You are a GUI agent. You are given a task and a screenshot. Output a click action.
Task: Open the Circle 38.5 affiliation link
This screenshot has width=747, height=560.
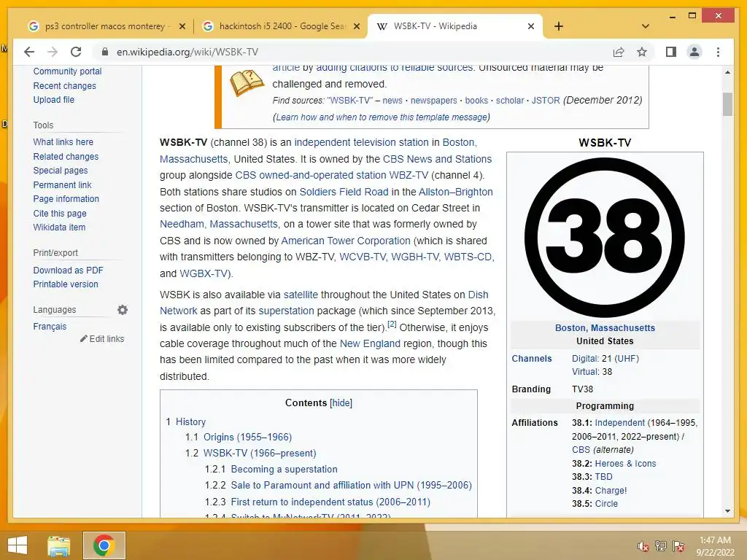point(606,504)
